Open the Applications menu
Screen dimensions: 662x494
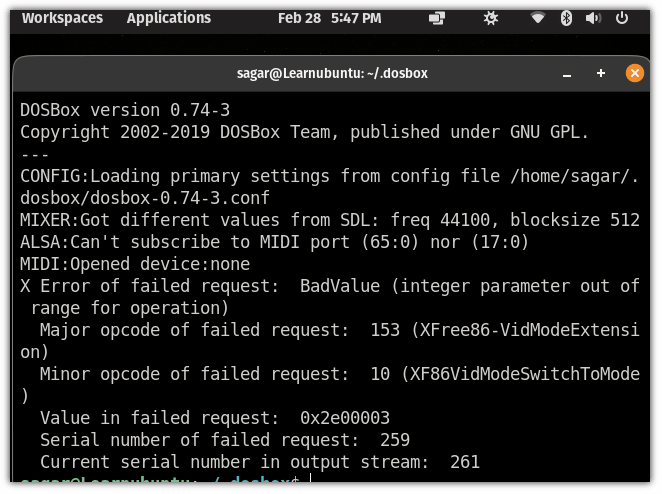169,18
